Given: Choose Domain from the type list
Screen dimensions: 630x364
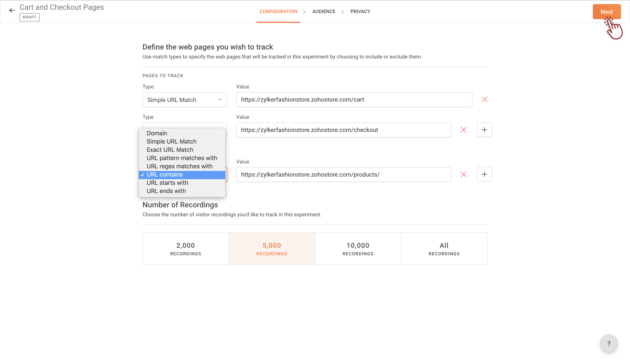Looking at the screenshot, I should point(157,133).
